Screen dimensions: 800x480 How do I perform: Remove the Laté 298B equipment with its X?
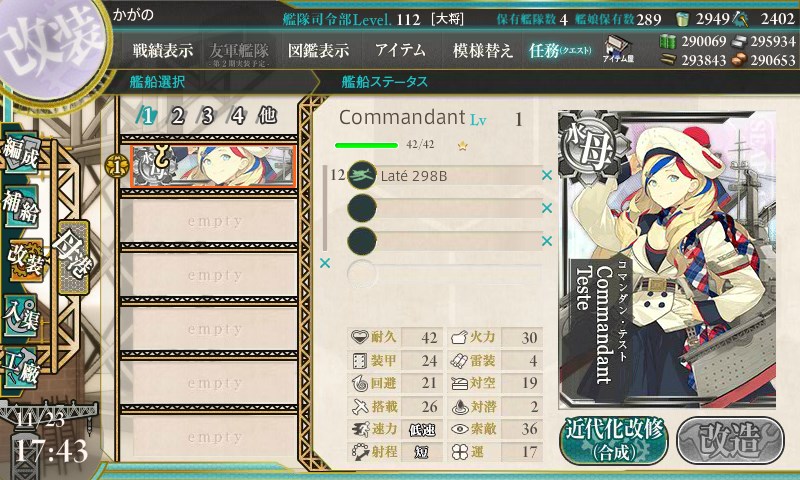[547, 175]
